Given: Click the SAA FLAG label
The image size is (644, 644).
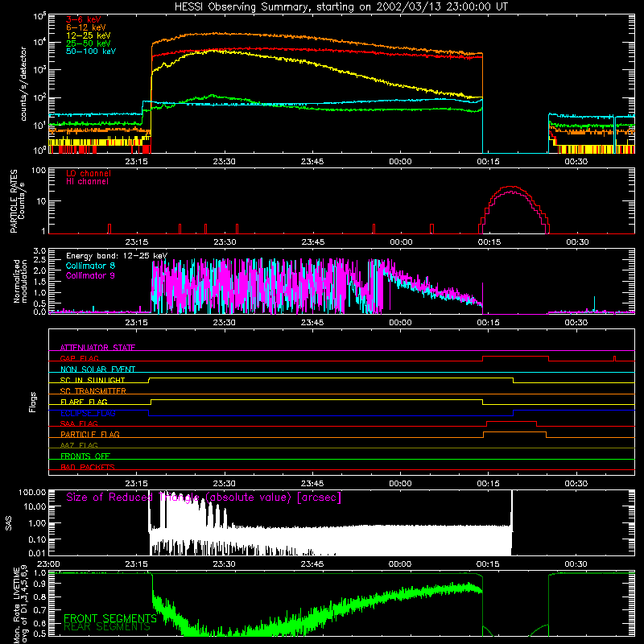Looking at the screenshot, I should (x=79, y=423).
